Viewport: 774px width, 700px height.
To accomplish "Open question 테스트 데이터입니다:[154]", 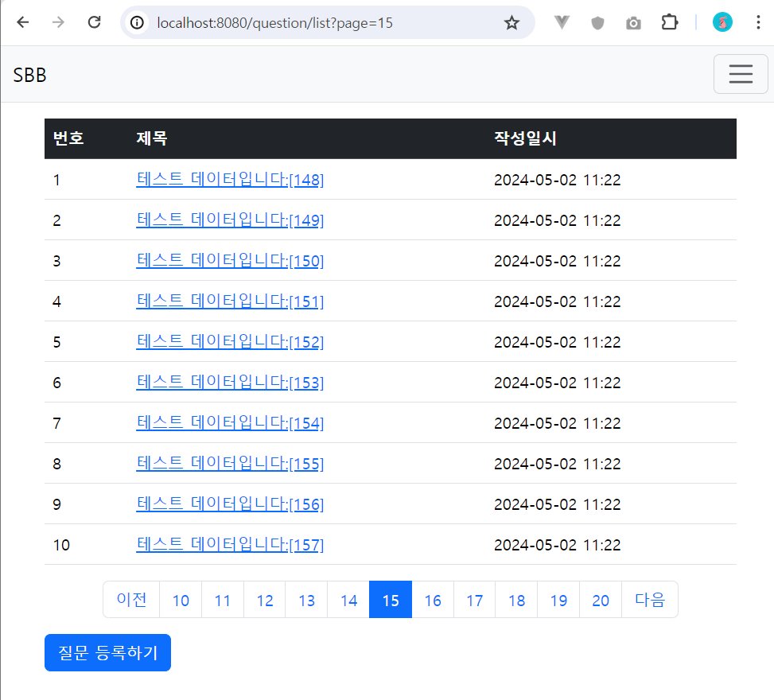I will tap(230, 422).
